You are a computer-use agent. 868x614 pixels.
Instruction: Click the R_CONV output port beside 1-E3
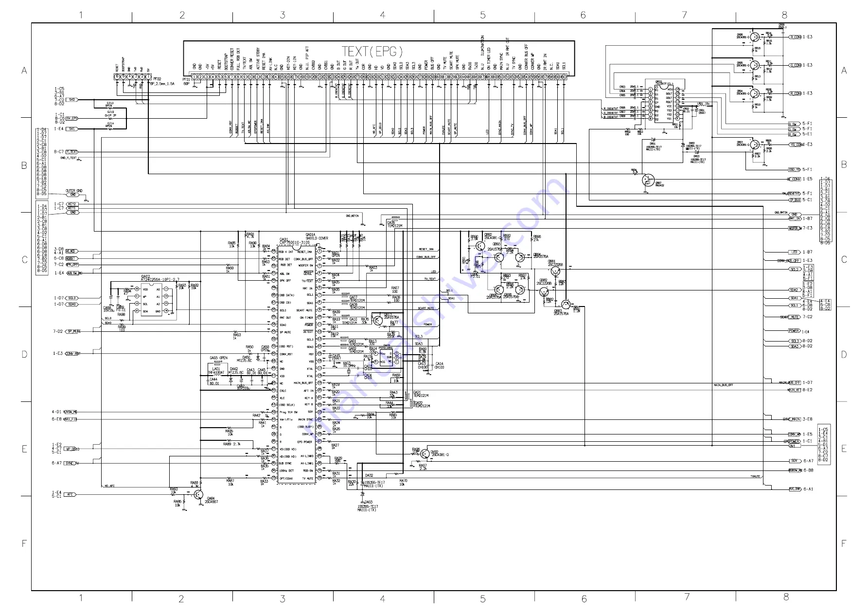(795, 93)
